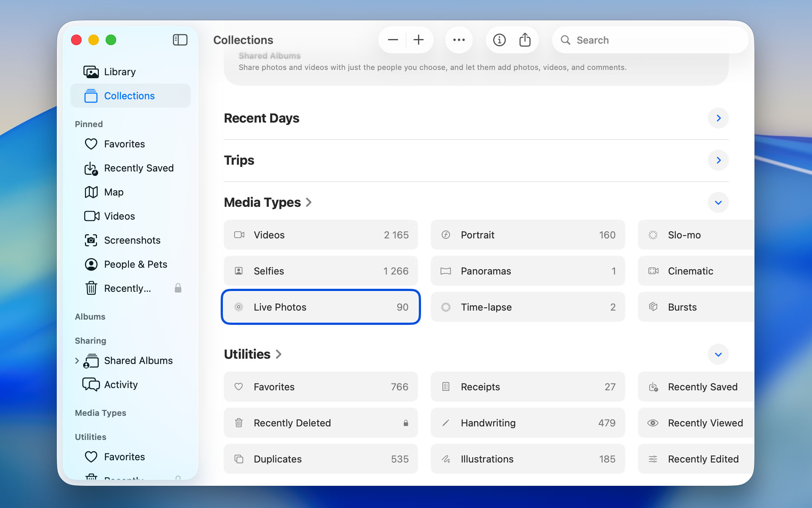Open Recently Deleted utility card

(x=321, y=423)
